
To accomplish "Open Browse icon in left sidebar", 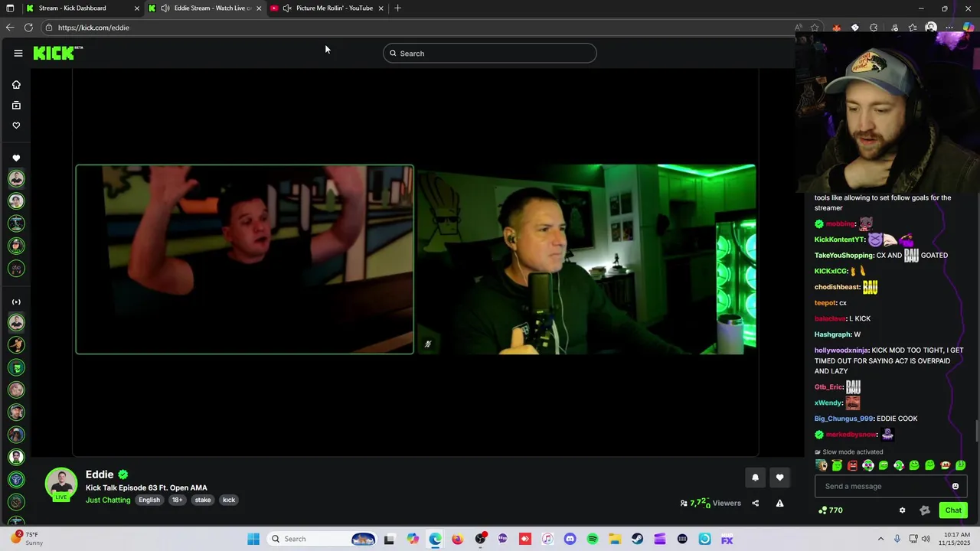I will coord(16,105).
